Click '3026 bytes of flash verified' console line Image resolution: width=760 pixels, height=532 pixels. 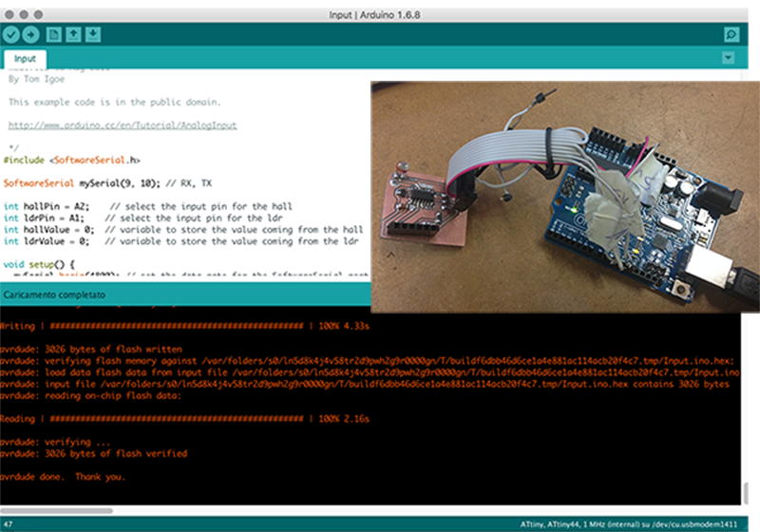coord(93,453)
